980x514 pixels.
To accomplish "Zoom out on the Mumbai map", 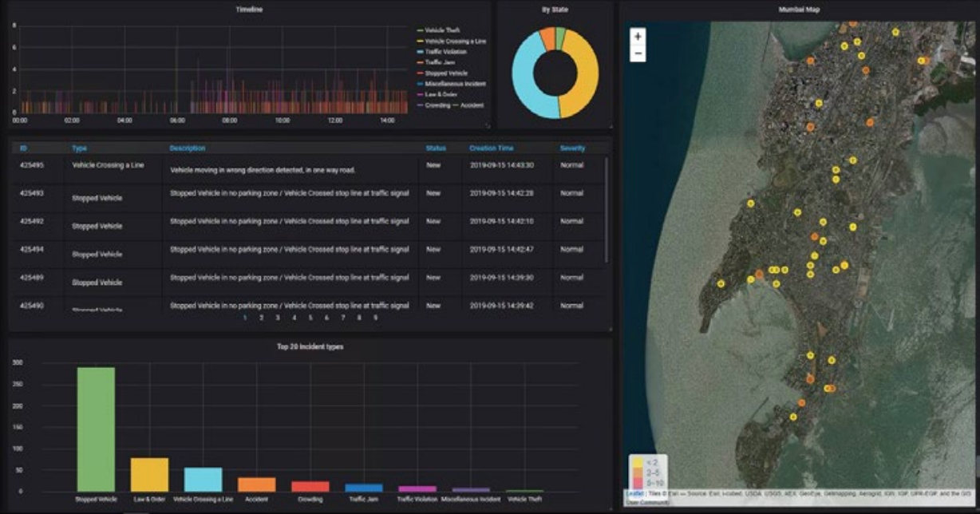I will [638, 53].
